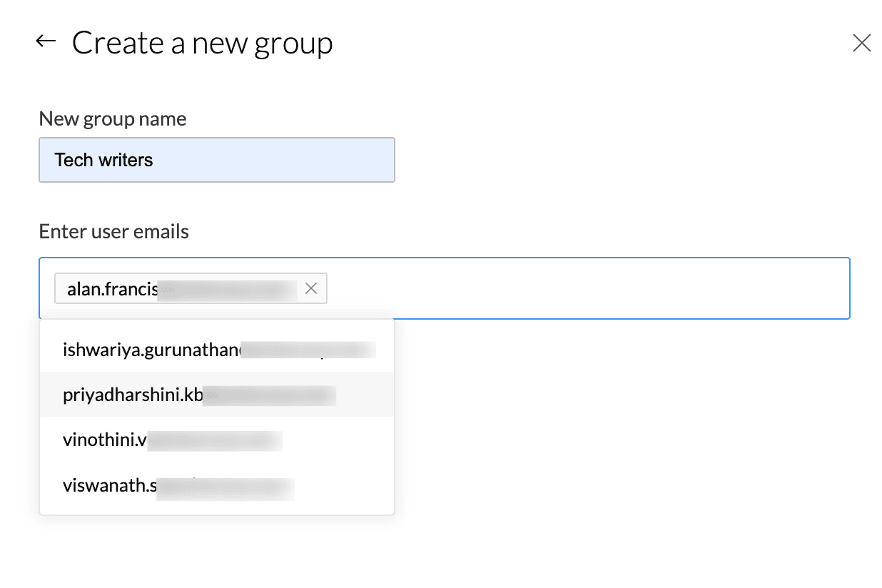Click the back arrow beside the heading
Screen dimensions: 882x588
[46, 41]
